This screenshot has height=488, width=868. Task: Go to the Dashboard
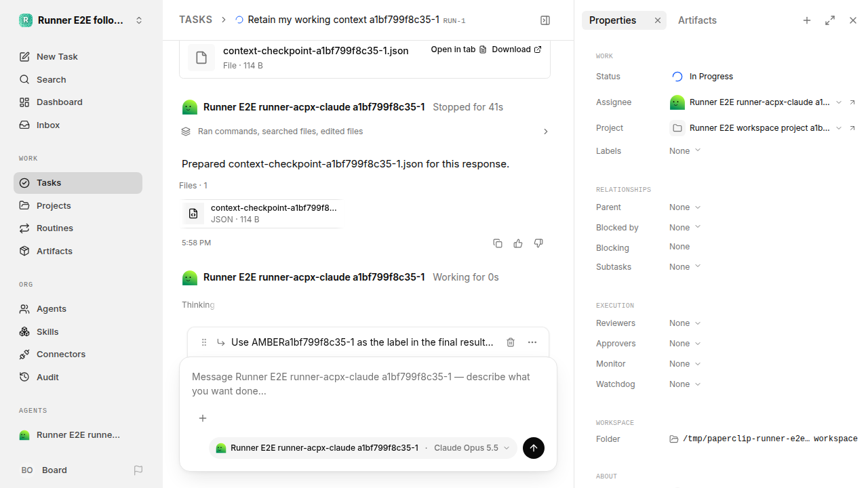[x=78, y=102]
